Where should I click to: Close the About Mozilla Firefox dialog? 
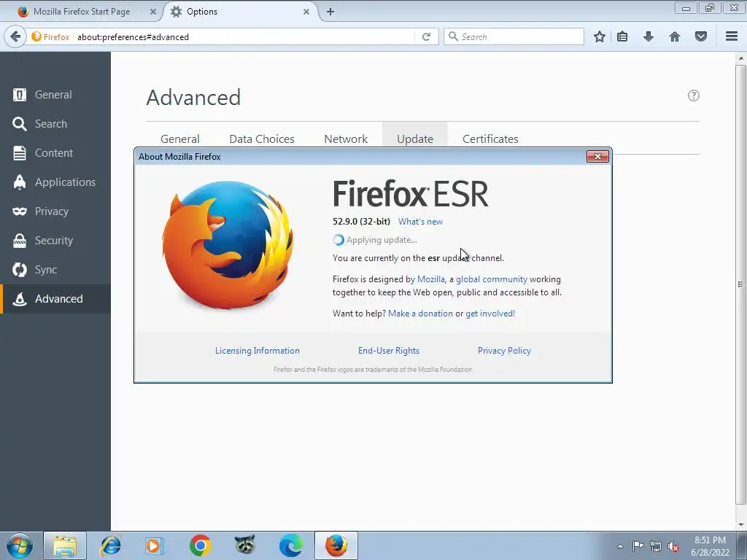(597, 156)
